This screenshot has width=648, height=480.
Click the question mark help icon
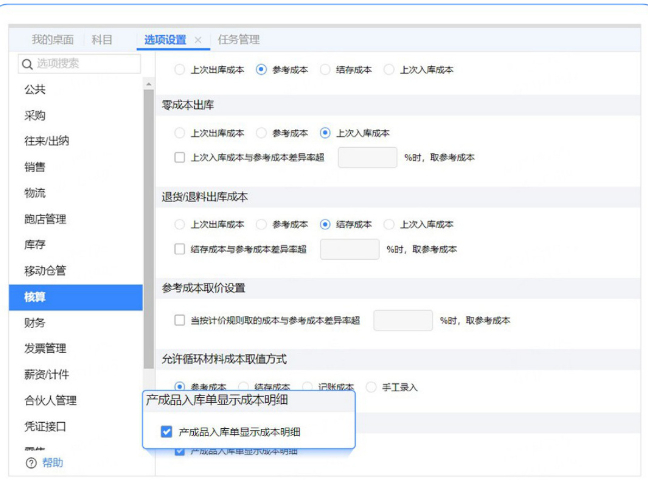coord(31,463)
